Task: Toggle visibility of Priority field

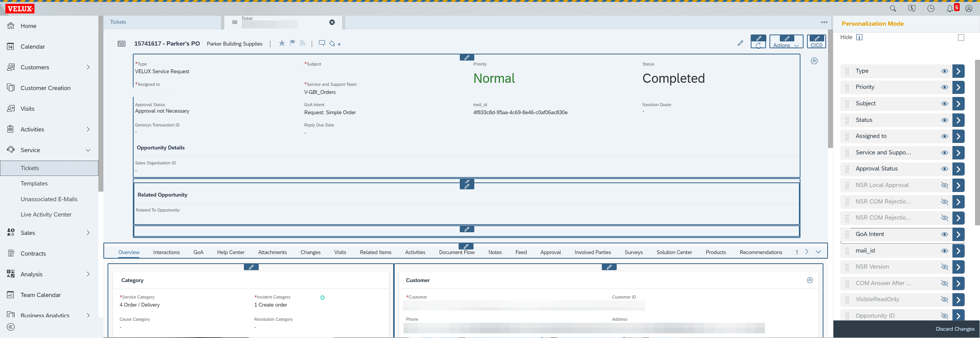Action: [944, 87]
